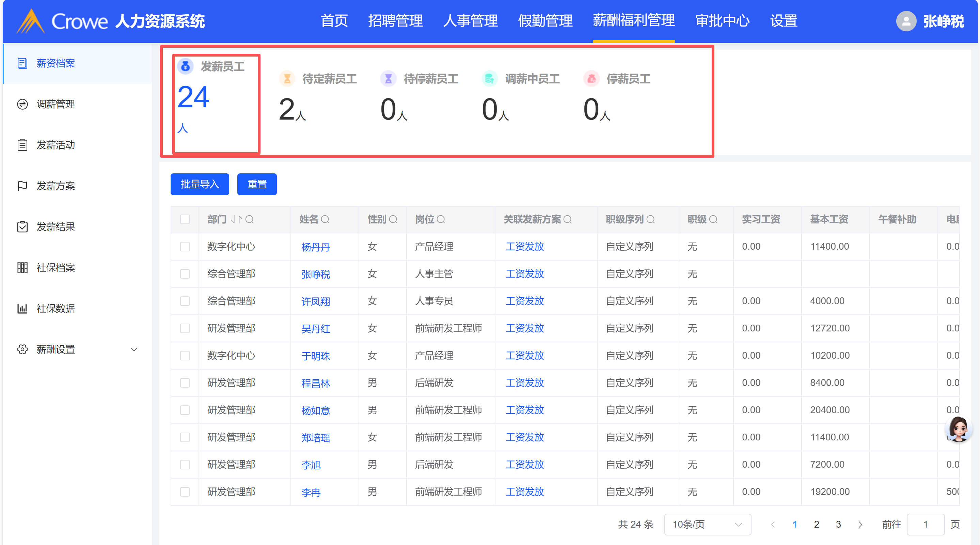Click the 发薪结果 clipboard icon
The image size is (980, 545).
[x=22, y=227]
